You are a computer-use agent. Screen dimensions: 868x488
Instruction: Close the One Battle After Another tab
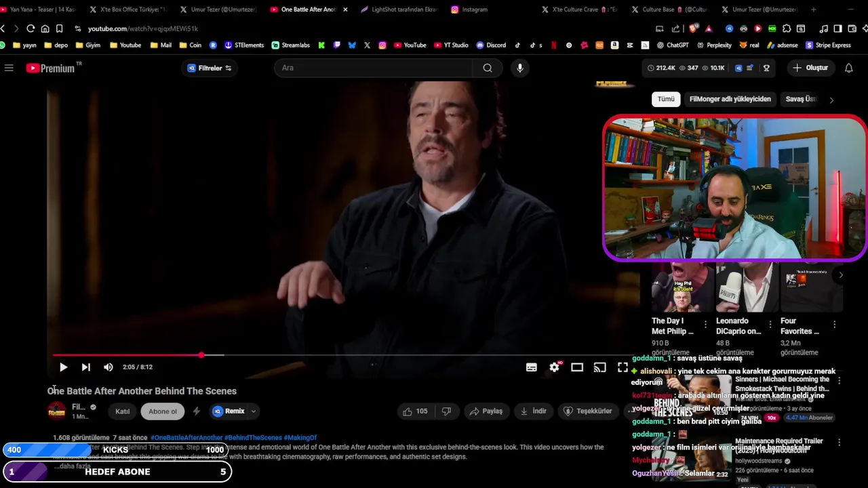click(x=346, y=9)
